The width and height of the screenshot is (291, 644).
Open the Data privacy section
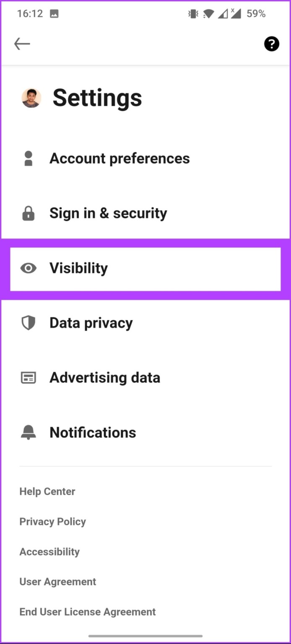pos(91,323)
